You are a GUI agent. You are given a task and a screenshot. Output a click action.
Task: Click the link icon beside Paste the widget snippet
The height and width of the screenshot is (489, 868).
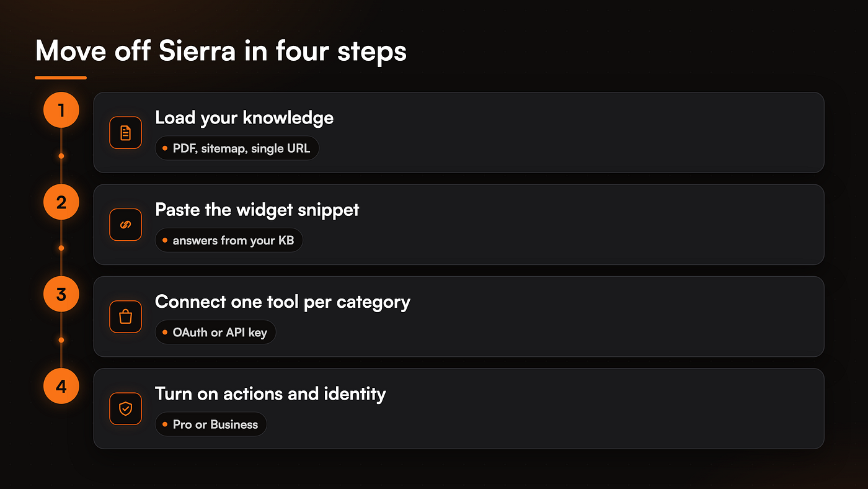(126, 225)
